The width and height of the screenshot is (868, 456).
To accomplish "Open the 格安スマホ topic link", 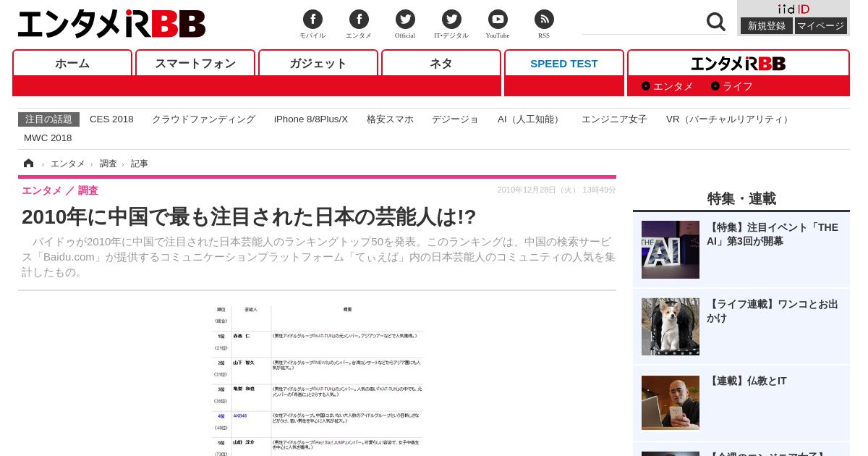I will tap(390, 119).
